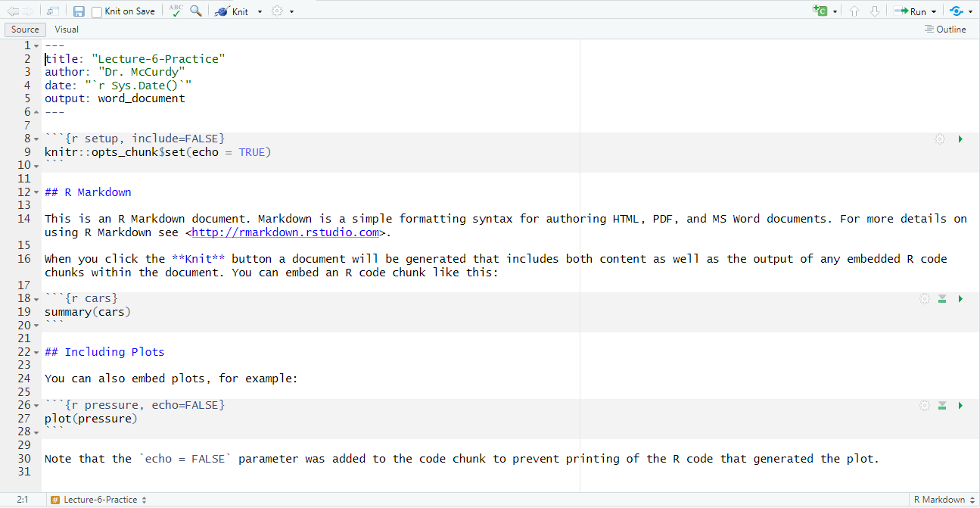Go to next chunk with down arrow

(874, 11)
